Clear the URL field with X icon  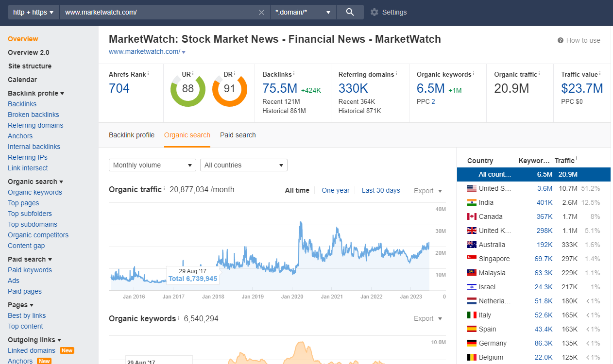[261, 12]
